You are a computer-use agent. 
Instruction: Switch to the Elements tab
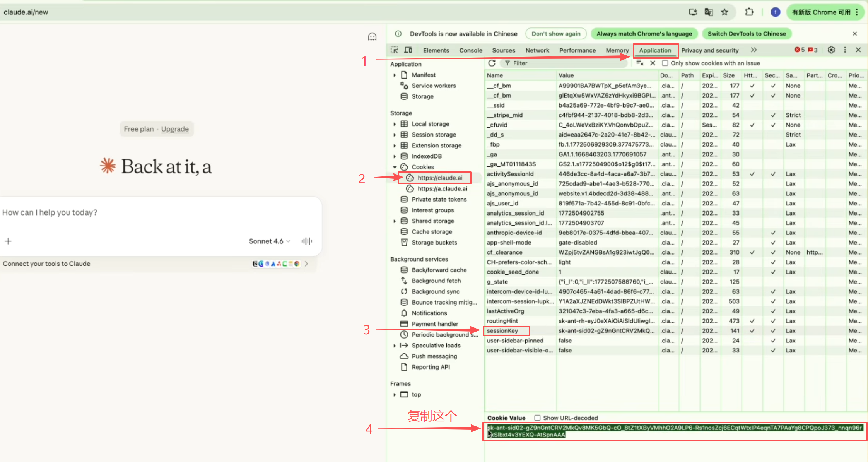[436, 50]
